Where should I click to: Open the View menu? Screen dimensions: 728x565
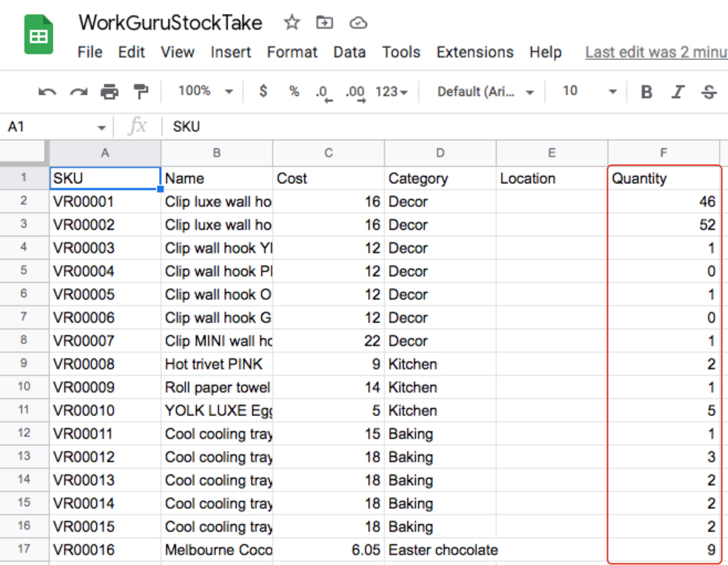(178, 52)
